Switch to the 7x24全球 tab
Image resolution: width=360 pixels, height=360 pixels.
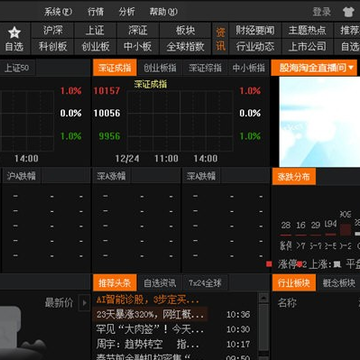pyautogui.click(x=205, y=283)
